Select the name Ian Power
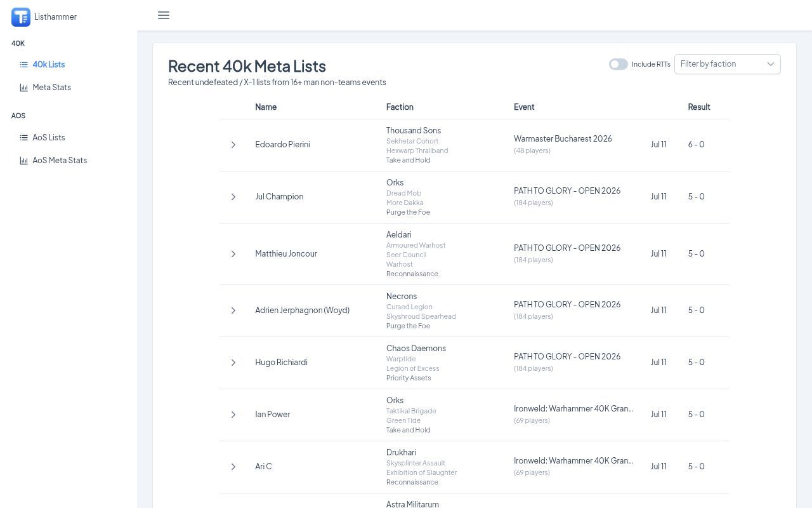This screenshot has height=508, width=812. pyautogui.click(x=273, y=414)
